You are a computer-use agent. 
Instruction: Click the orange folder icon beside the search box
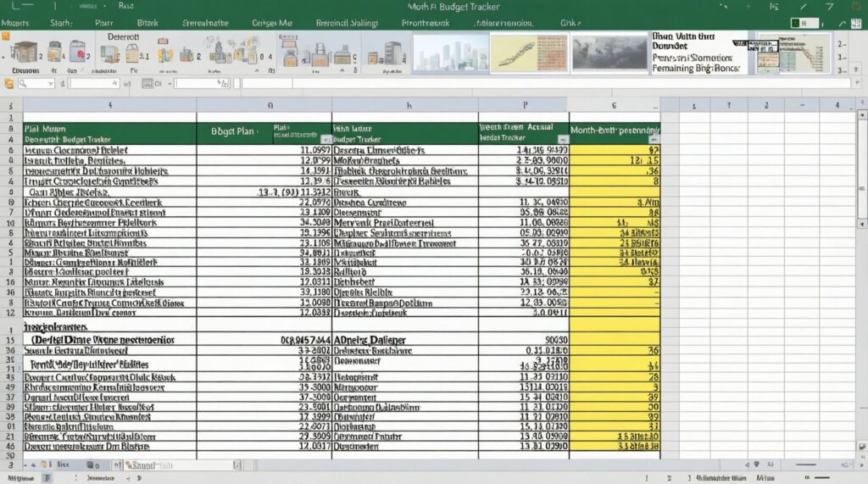coord(9,84)
